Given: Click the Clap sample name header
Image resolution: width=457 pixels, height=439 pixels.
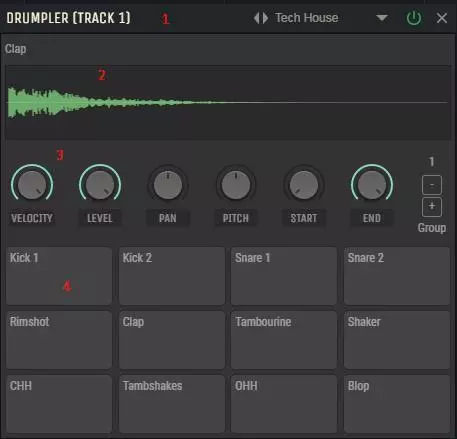Looking at the screenshot, I should click(x=15, y=49).
